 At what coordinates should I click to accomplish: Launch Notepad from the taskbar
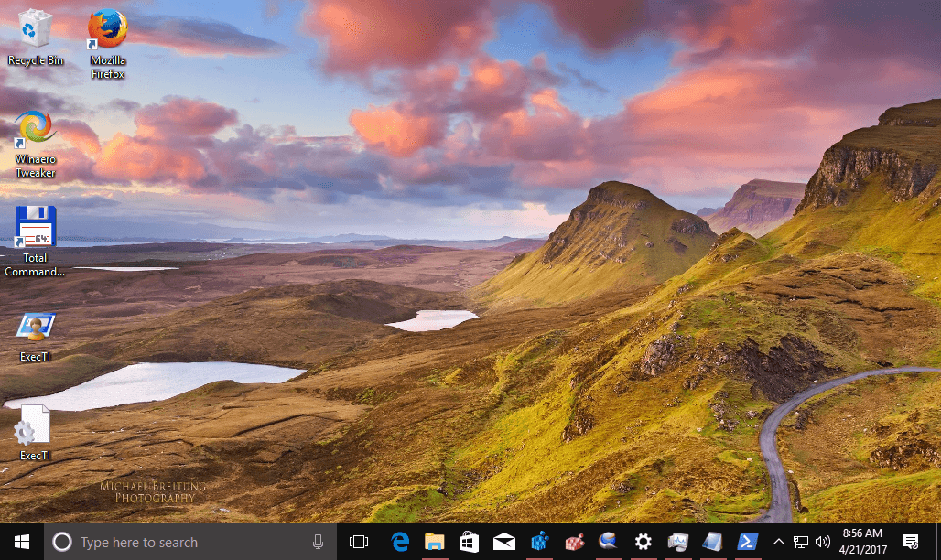tap(712, 542)
